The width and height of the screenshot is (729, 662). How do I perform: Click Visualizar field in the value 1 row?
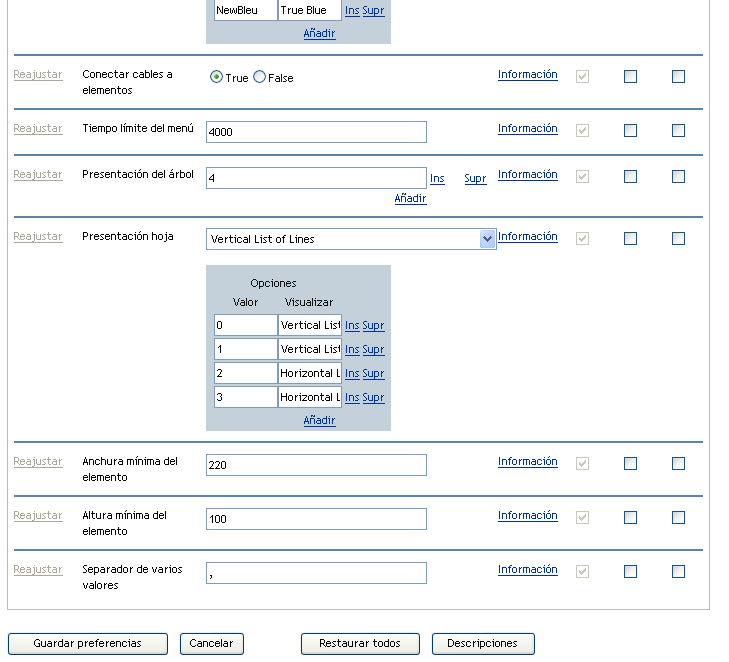pos(310,349)
